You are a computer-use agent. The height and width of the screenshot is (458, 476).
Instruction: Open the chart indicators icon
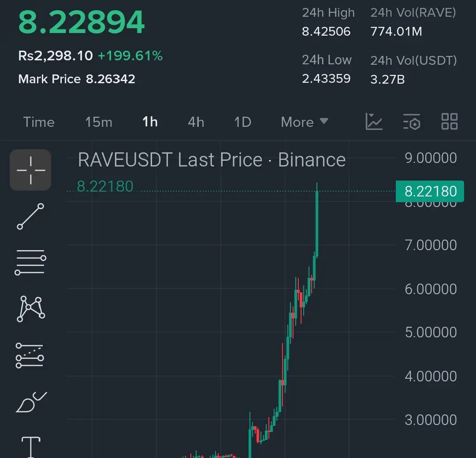(374, 122)
